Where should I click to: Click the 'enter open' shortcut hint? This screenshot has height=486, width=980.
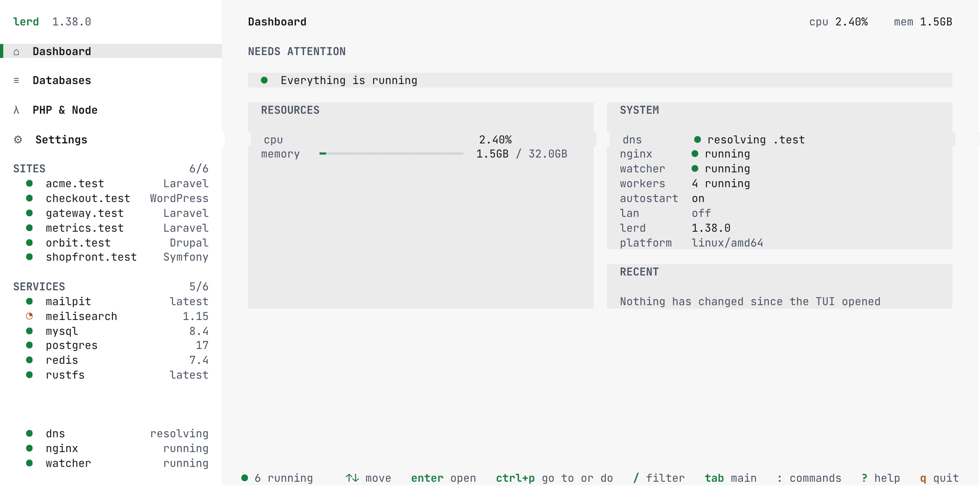(x=444, y=478)
